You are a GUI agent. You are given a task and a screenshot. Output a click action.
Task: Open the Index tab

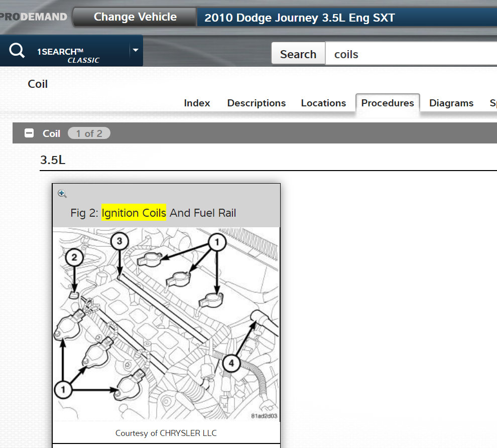197,103
